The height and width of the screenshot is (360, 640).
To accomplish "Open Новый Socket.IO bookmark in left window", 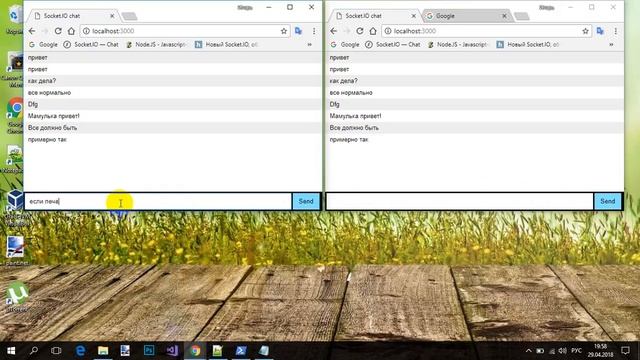I will point(227,44).
